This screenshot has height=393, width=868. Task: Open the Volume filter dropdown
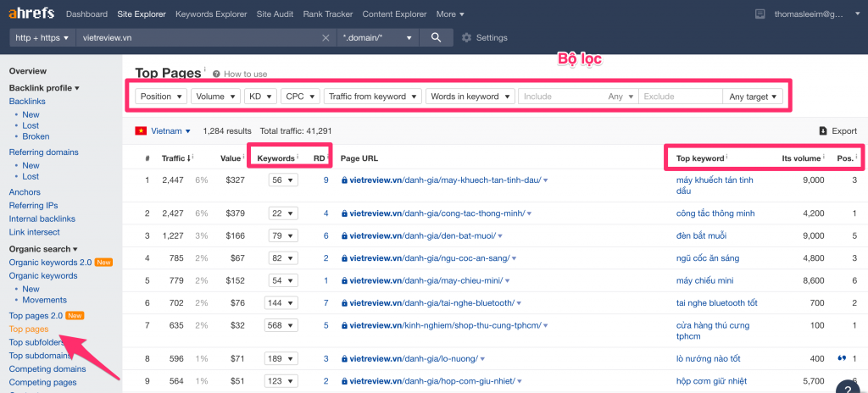(x=216, y=97)
